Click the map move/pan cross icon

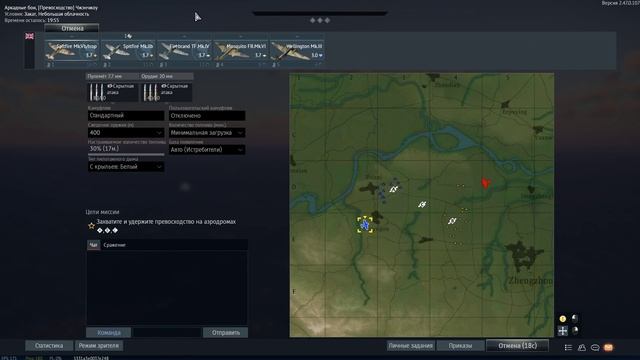[x=563, y=331]
